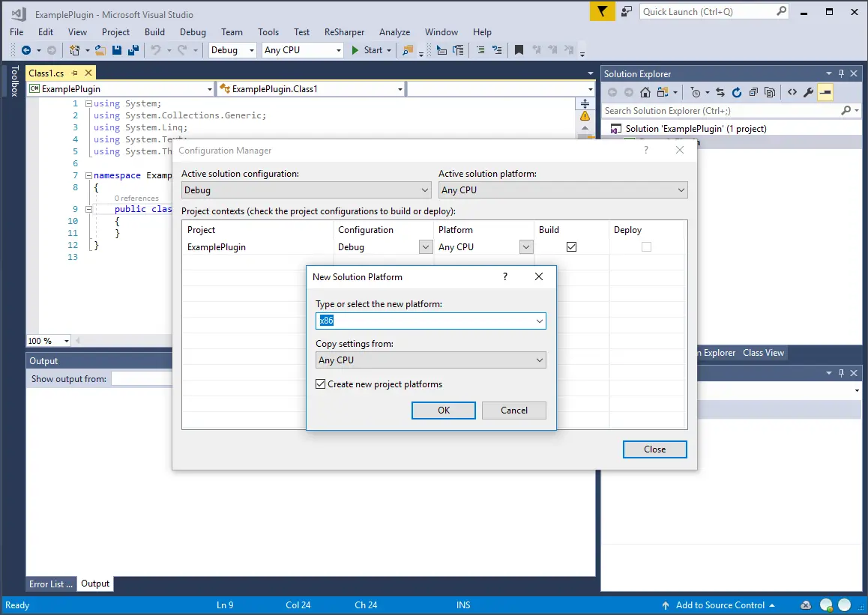
Task: Click the Open File folder icon
Action: coord(100,50)
